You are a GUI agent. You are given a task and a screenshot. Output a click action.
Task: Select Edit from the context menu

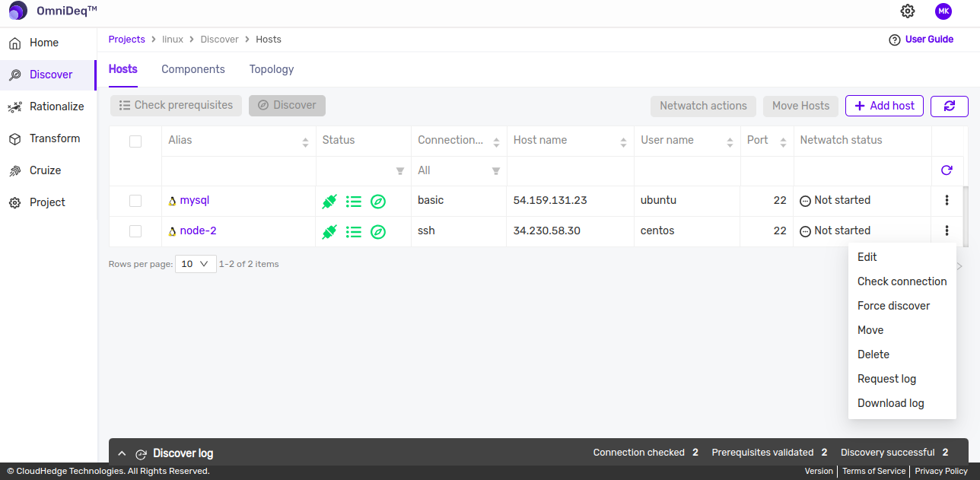click(902, 257)
